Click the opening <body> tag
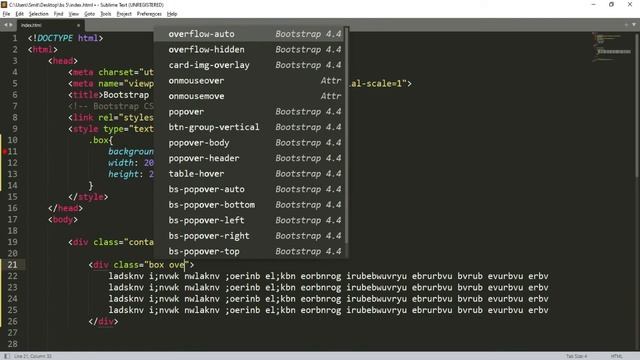Viewport: 640px width, 360px height. tap(63, 220)
